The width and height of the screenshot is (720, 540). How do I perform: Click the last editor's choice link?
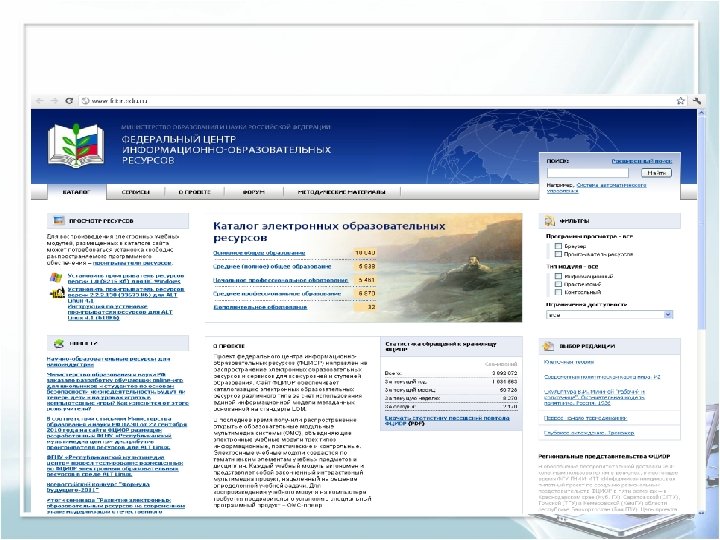pos(589,433)
